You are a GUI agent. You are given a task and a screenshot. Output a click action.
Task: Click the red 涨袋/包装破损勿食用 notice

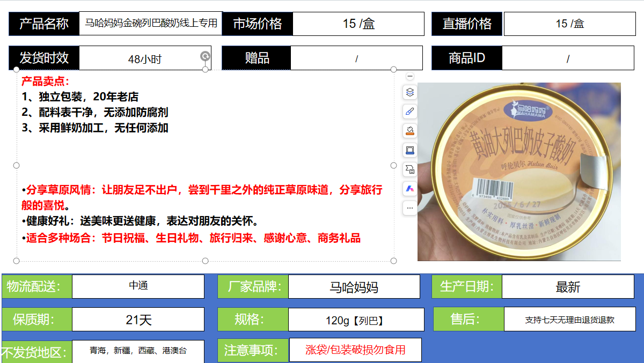pos(355,350)
